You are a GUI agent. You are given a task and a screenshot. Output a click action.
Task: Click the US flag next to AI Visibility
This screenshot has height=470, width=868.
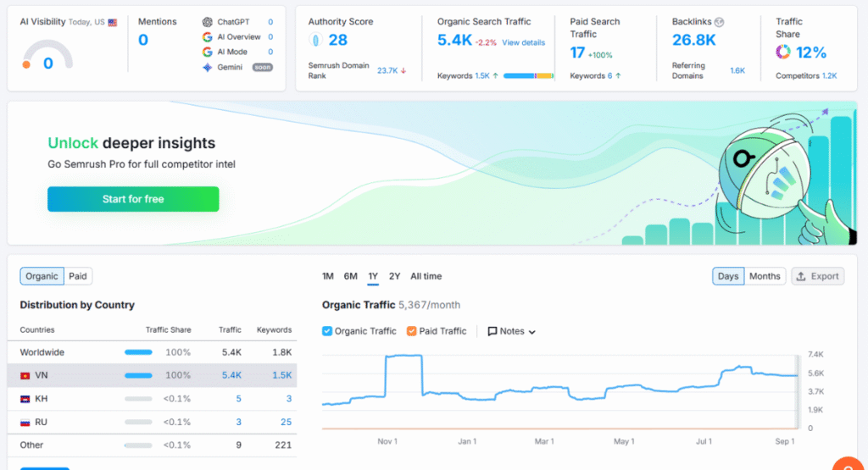[113, 23]
